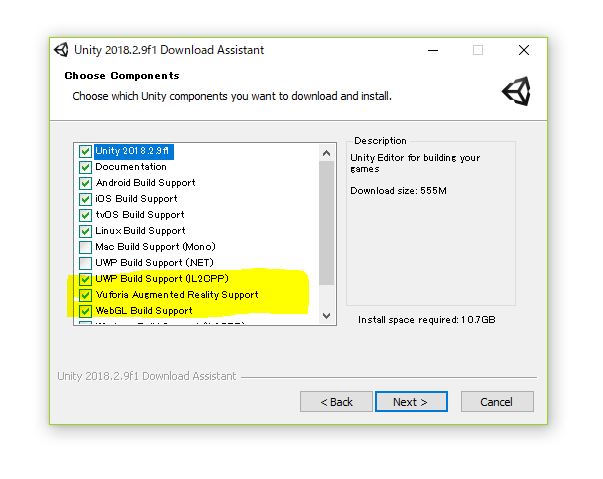Enable the Mac Build Support (Mono) checkbox
Viewport: 603px width, 479px height.
pos(85,247)
